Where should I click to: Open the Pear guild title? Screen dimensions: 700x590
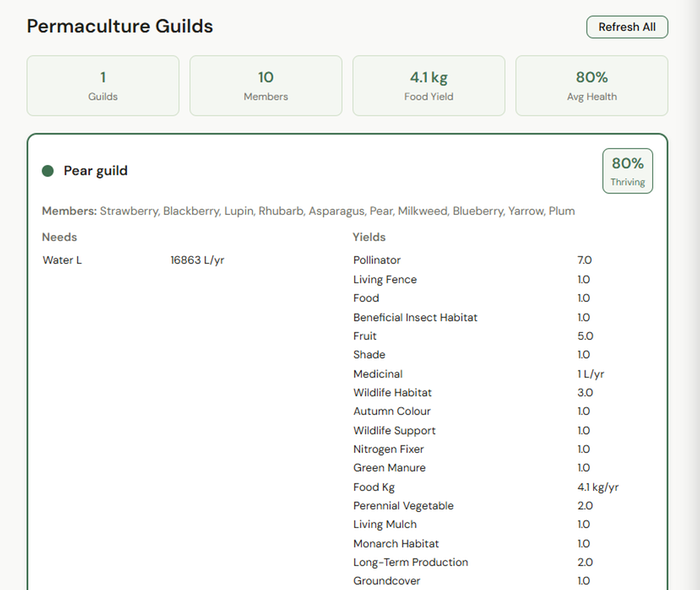(x=96, y=171)
